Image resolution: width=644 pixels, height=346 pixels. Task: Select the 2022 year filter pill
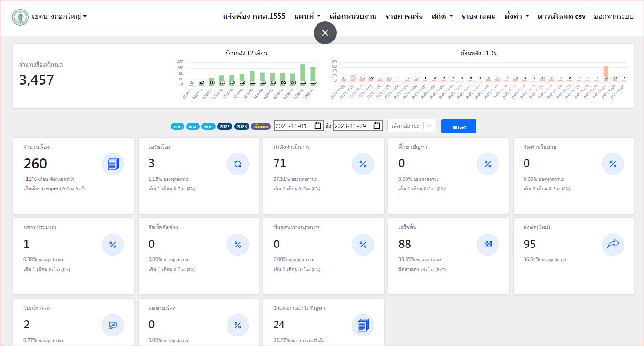click(225, 127)
